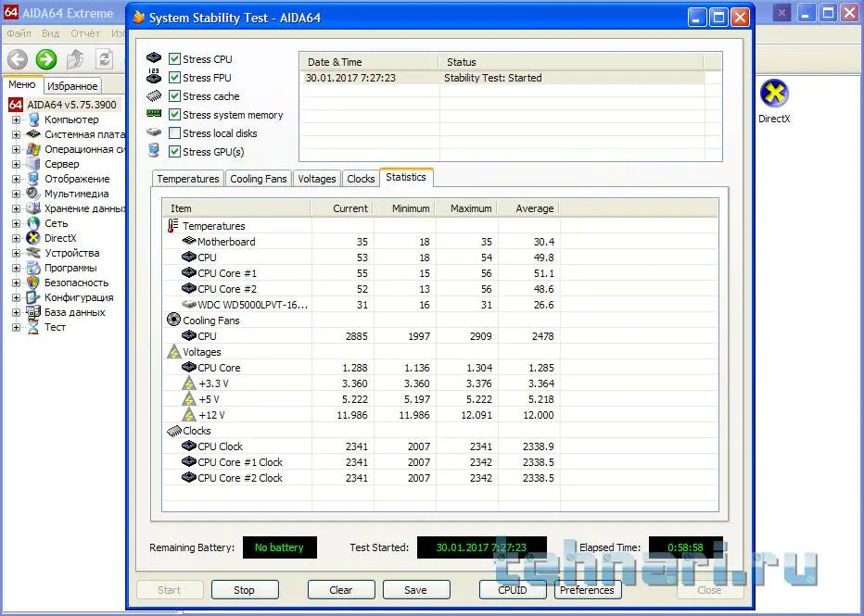864x616 pixels.
Task: Click the fan icon next to Cooling Fans
Action: tap(173, 320)
